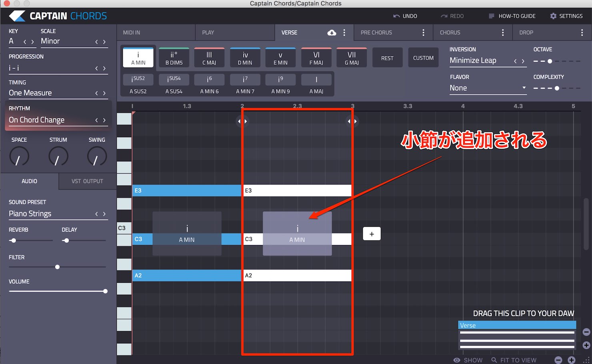Click the resize handle at bar 3
The height and width of the screenshot is (364, 592).
[x=352, y=121]
